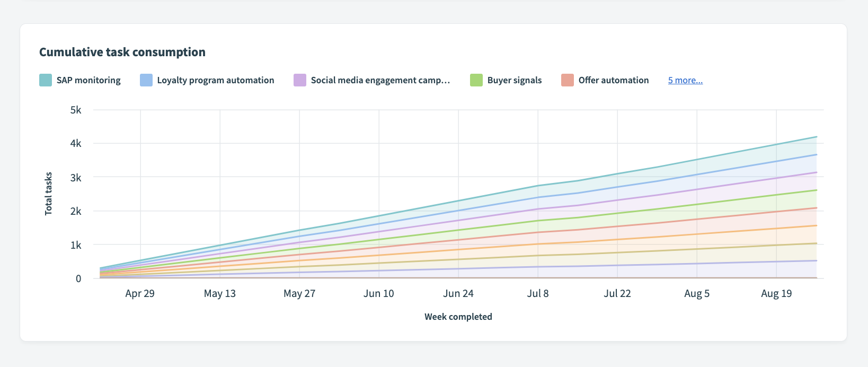Click the 5k y-axis label

click(76, 110)
